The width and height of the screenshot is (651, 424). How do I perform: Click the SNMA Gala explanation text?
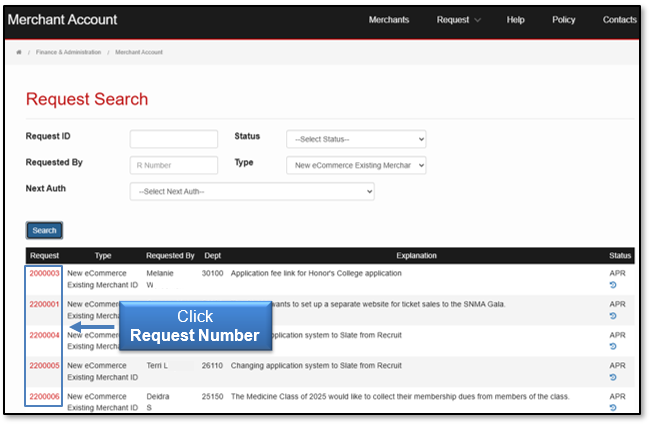(388, 304)
